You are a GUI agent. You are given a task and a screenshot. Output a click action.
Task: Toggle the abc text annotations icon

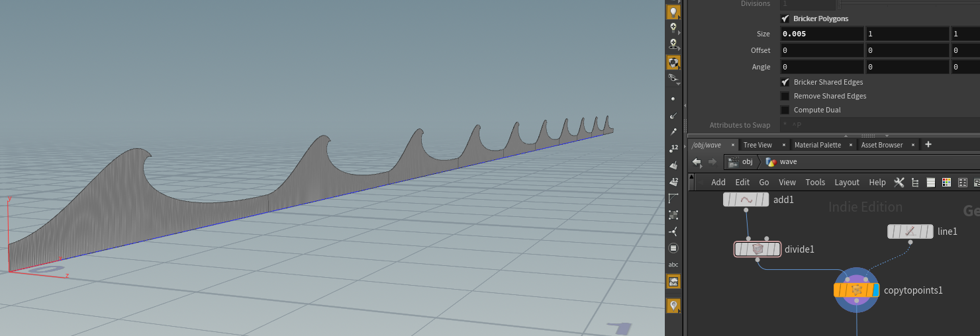click(673, 265)
